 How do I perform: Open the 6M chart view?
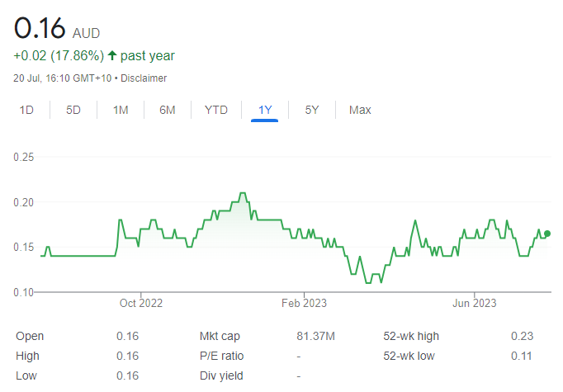point(168,110)
